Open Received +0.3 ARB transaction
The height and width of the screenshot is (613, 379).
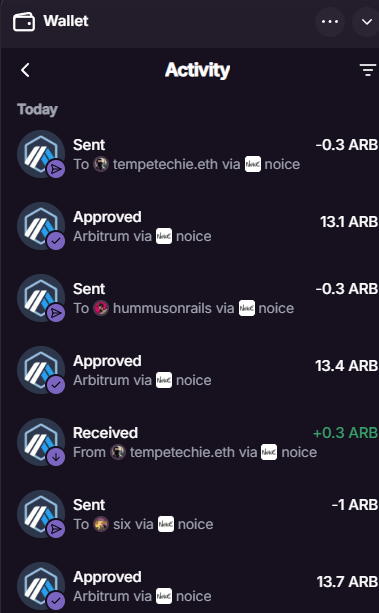[197, 442]
